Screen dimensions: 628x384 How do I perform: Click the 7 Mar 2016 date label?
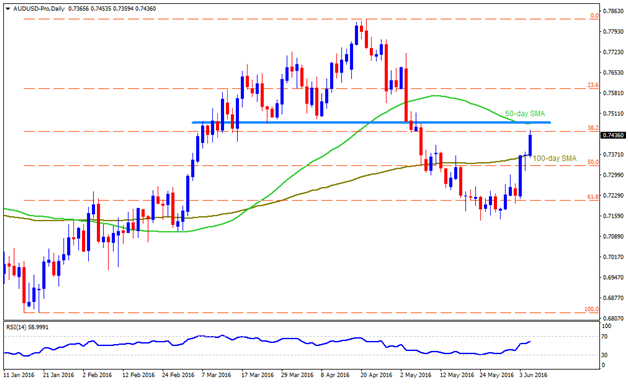click(216, 375)
